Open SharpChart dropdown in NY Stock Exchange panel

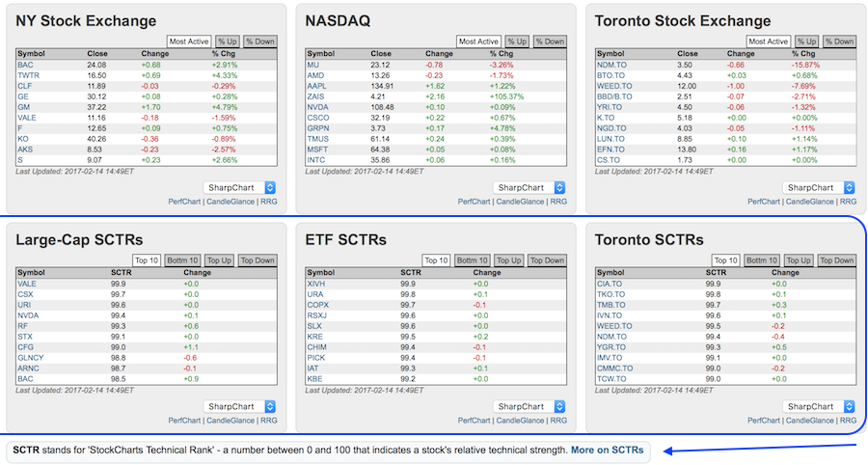[240, 187]
